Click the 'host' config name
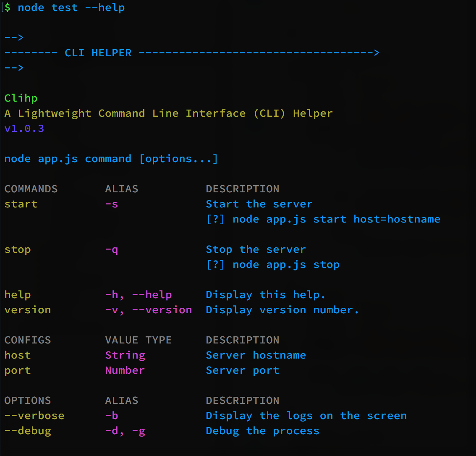 [x=18, y=355]
